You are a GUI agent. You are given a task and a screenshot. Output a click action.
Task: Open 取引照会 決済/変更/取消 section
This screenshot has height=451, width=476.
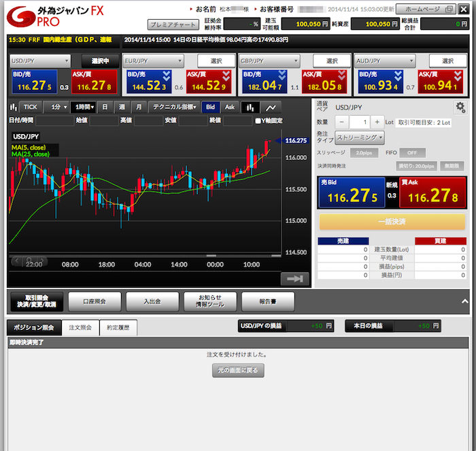[x=37, y=301]
